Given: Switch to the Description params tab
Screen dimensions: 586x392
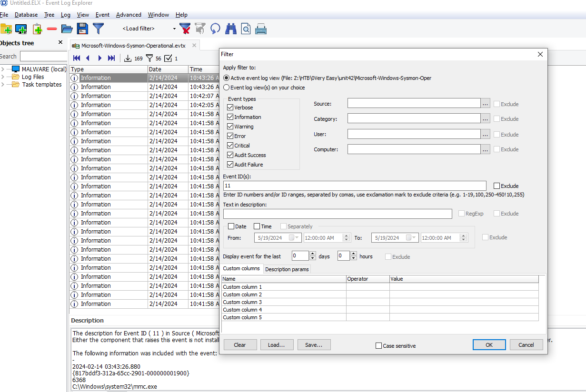Looking at the screenshot, I should (287, 269).
